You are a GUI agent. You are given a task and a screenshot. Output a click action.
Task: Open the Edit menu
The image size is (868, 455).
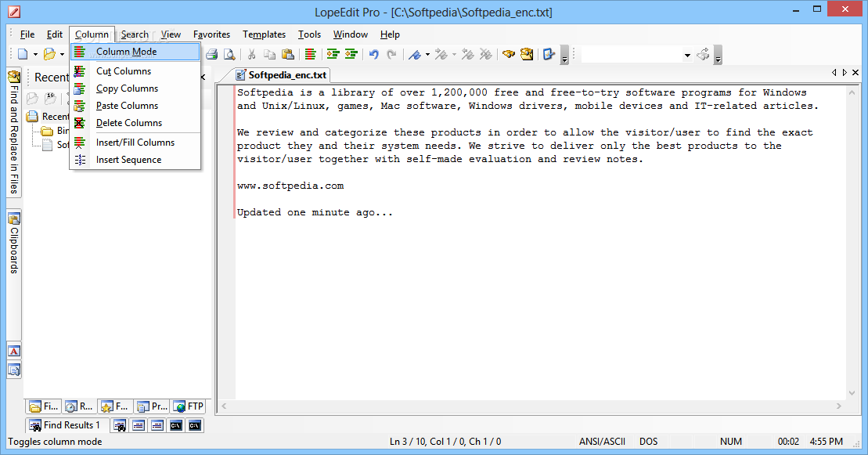point(54,34)
